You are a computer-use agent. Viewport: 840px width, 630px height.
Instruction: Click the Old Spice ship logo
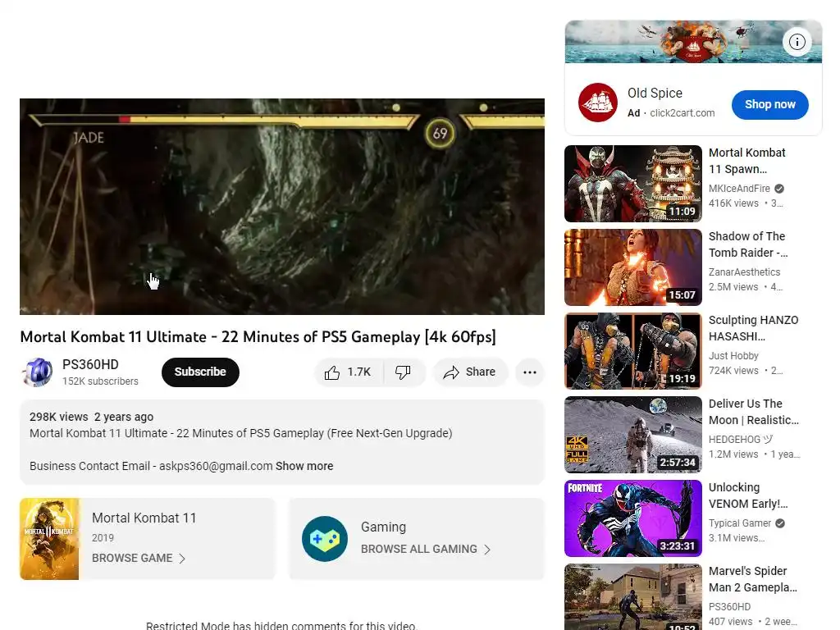pyautogui.click(x=598, y=103)
